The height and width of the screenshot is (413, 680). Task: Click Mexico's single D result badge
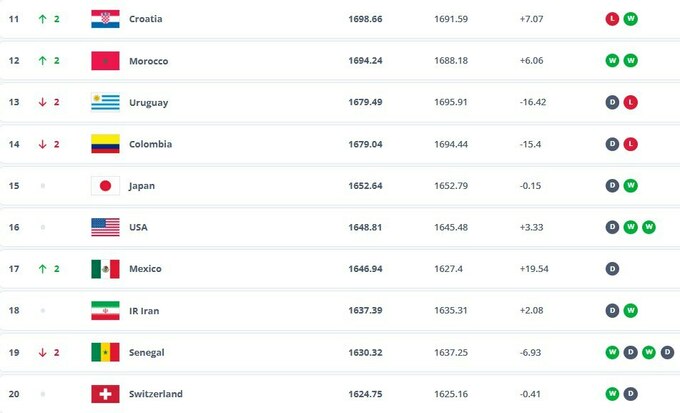pyautogui.click(x=612, y=269)
